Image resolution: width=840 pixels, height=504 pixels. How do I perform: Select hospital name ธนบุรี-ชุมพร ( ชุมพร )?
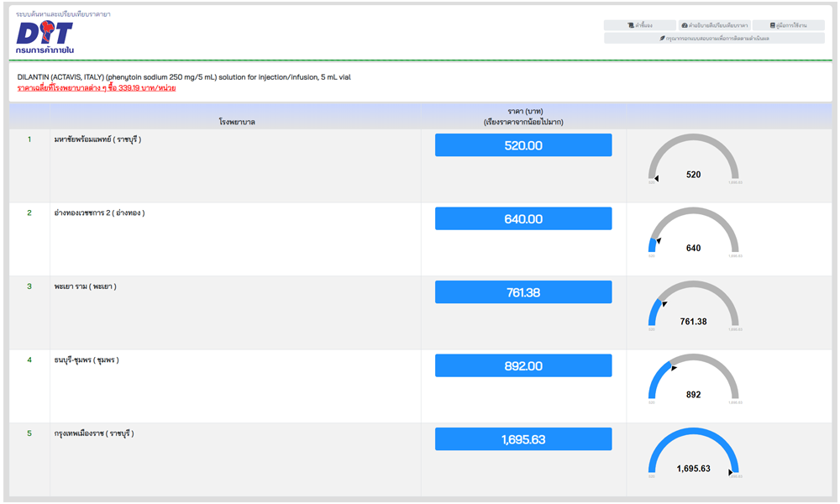pyautogui.click(x=87, y=360)
